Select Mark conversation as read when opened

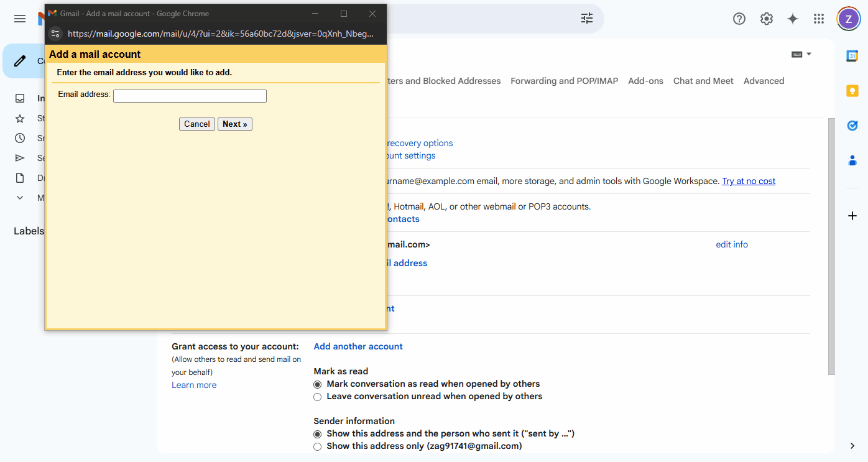tap(318, 384)
